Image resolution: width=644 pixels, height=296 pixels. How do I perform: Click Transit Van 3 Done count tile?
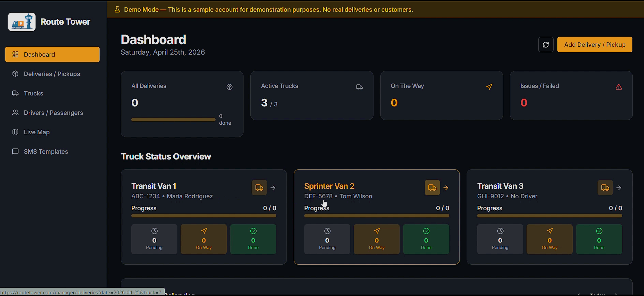tap(599, 239)
